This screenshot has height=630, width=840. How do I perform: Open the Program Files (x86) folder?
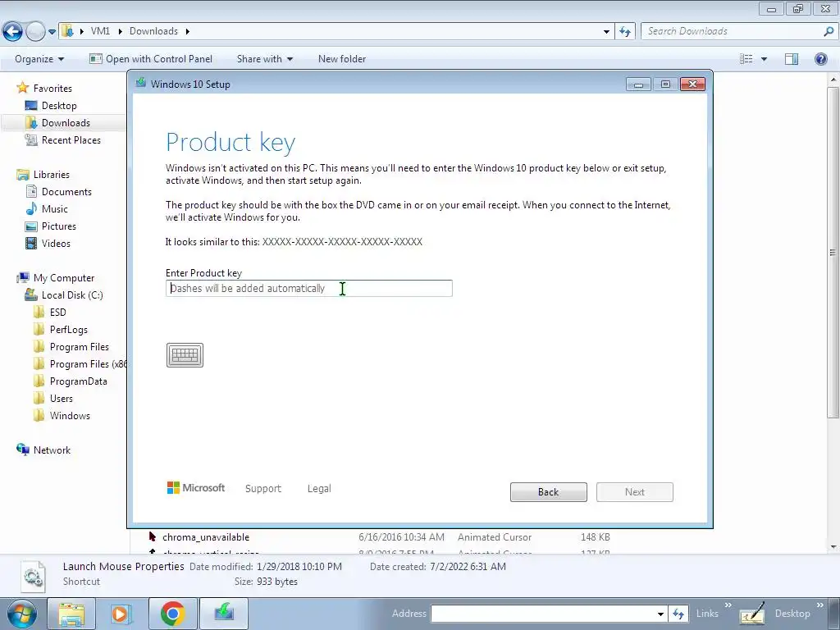point(89,363)
